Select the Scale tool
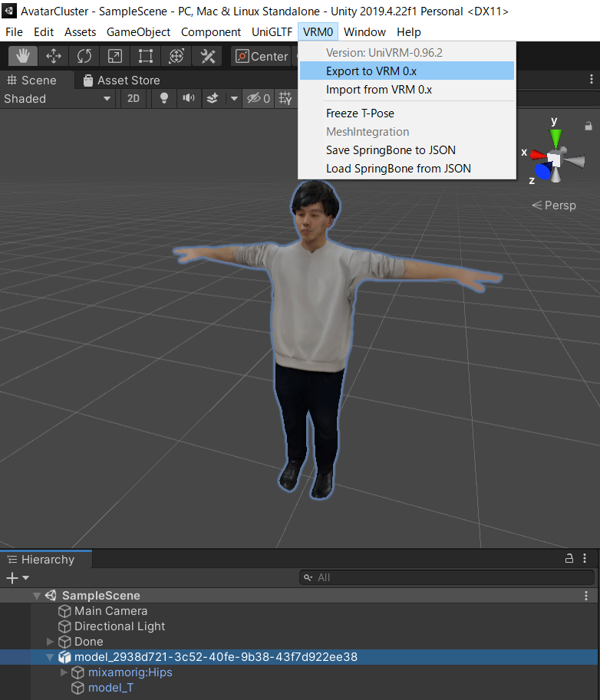 115,56
